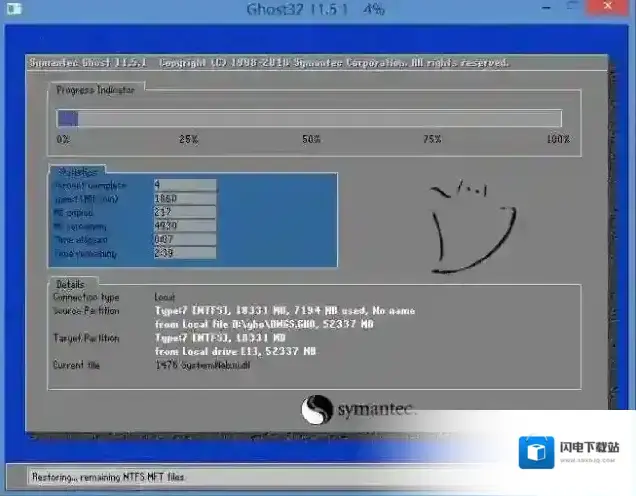Click the symantec brand text
Image resolution: width=636 pixels, height=496 pixels.
tap(375, 411)
